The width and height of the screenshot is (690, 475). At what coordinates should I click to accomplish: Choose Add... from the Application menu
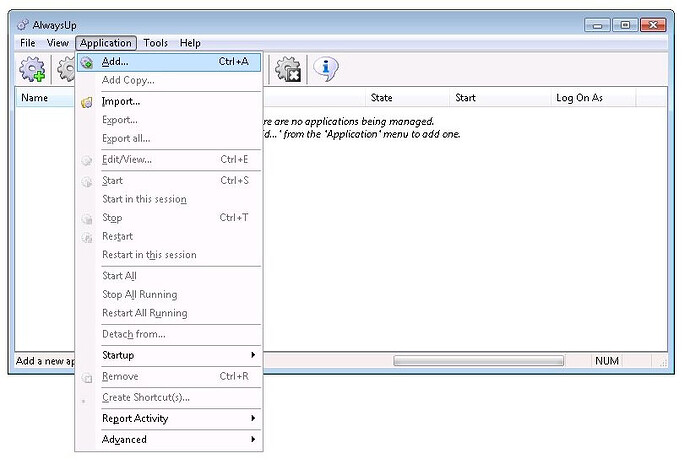pyautogui.click(x=169, y=62)
